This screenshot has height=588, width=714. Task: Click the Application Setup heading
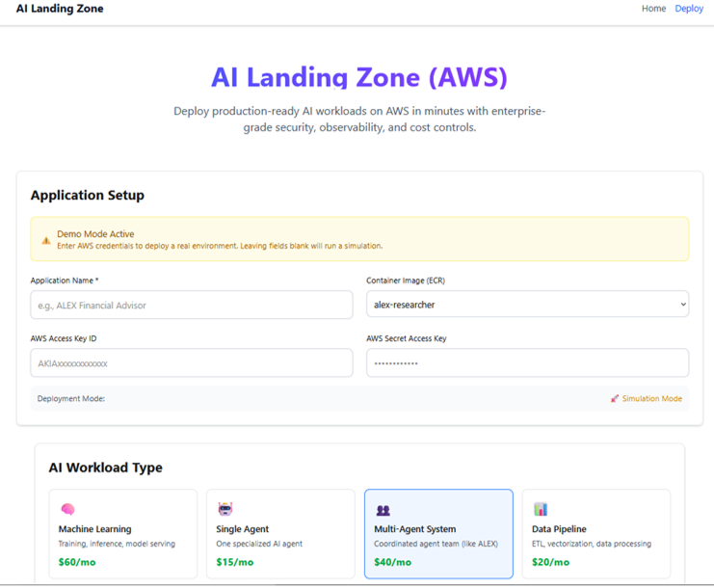click(x=88, y=195)
